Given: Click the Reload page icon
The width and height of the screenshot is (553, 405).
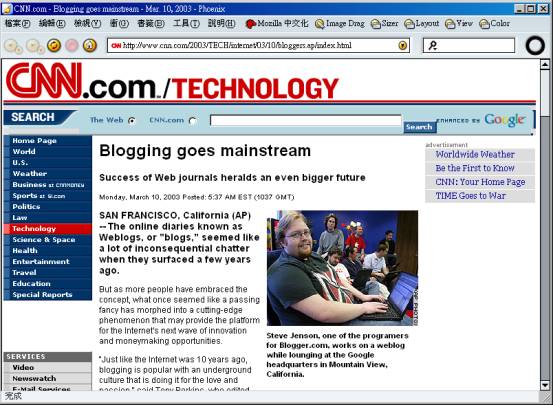Looking at the screenshot, I should coord(54,46).
